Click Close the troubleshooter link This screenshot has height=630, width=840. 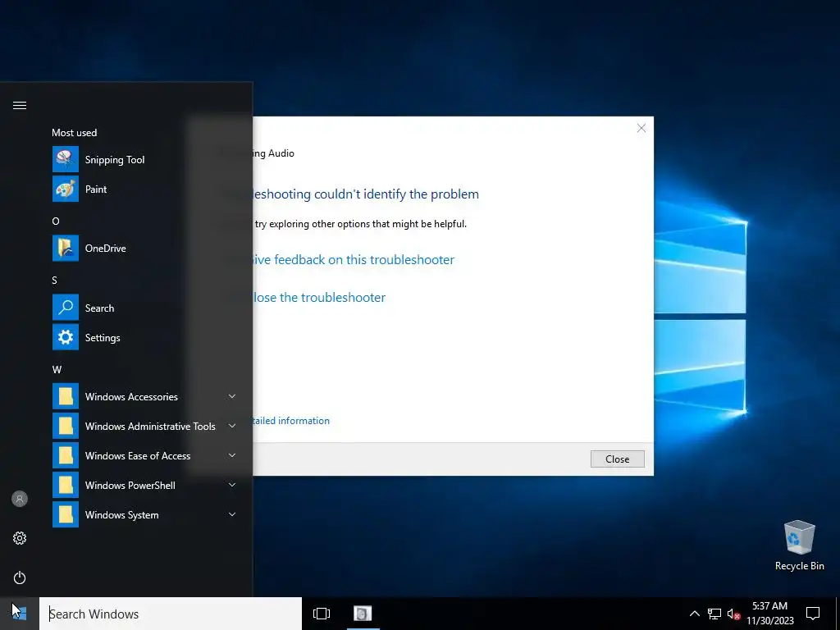[x=319, y=297]
